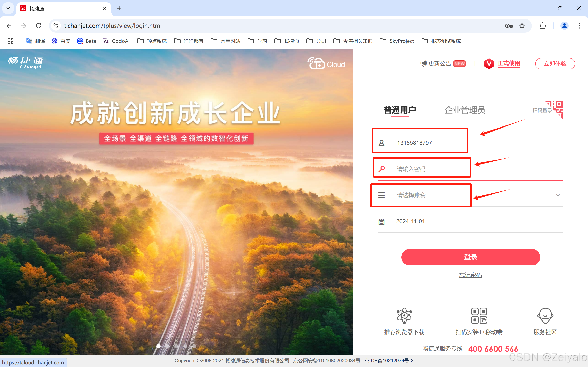Switch to the 企业管理员 tab
The width and height of the screenshot is (588, 367).
465,110
